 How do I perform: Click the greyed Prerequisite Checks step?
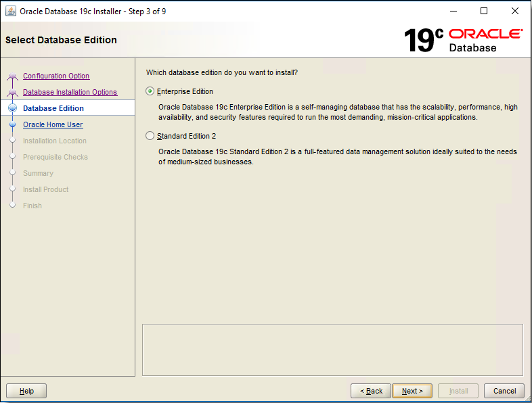[56, 157]
